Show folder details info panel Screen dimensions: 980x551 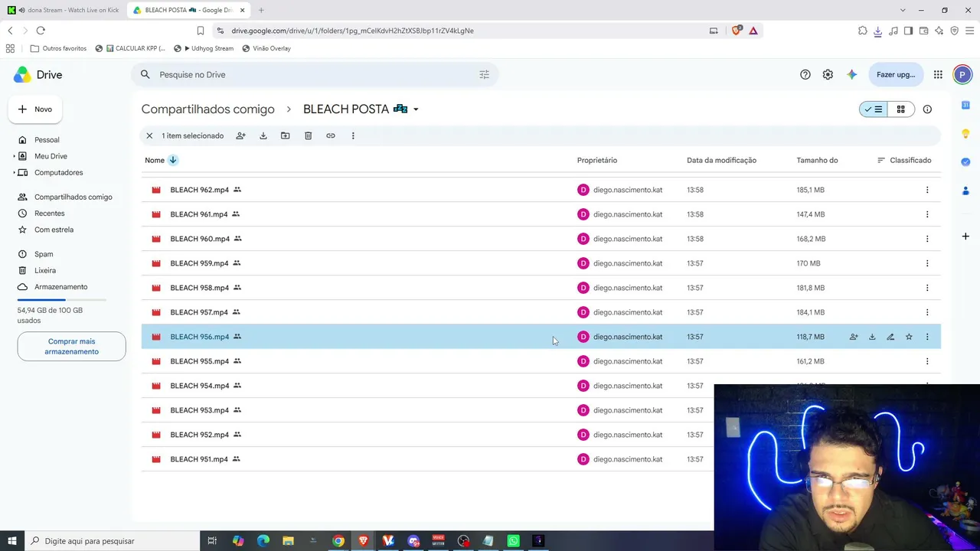(927, 109)
